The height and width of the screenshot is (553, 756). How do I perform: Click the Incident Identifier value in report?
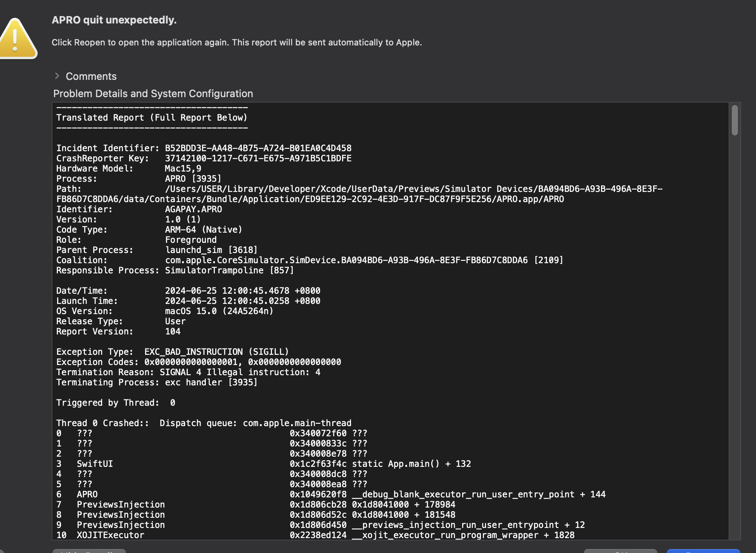pyautogui.click(x=258, y=148)
